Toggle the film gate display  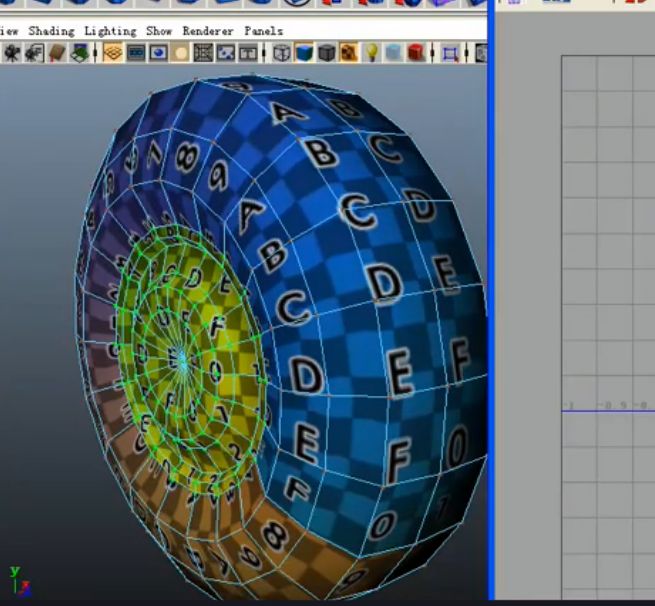pyautogui.click(x=135, y=53)
